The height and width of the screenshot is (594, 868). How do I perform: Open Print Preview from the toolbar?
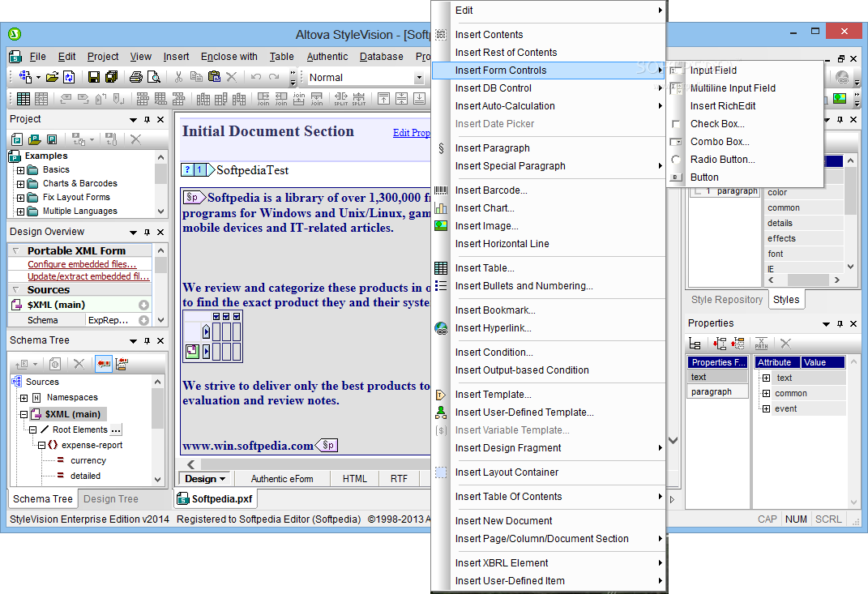coord(154,77)
